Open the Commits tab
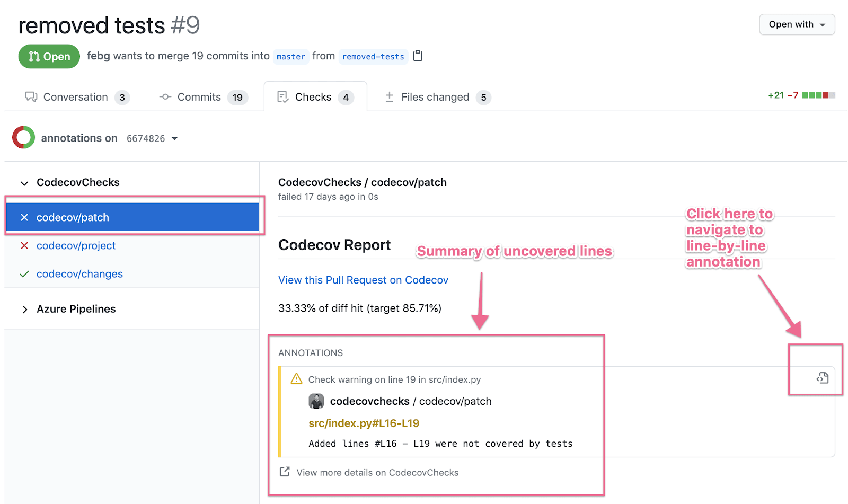This screenshot has height=504, width=848. pyautogui.click(x=199, y=97)
